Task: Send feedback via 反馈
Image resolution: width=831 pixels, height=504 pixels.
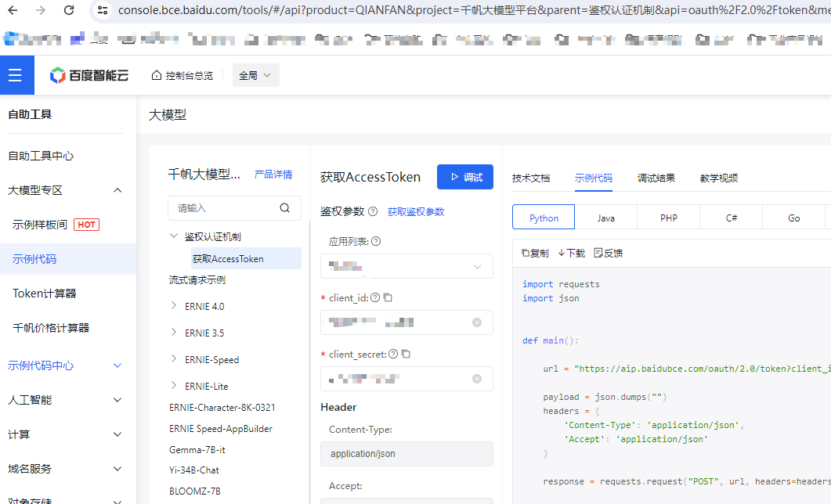Action: click(609, 253)
